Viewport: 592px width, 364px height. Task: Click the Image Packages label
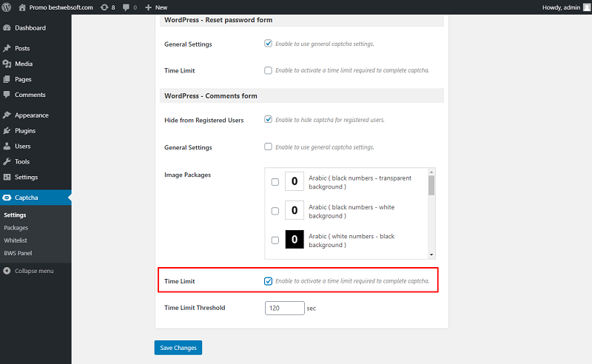click(x=188, y=175)
